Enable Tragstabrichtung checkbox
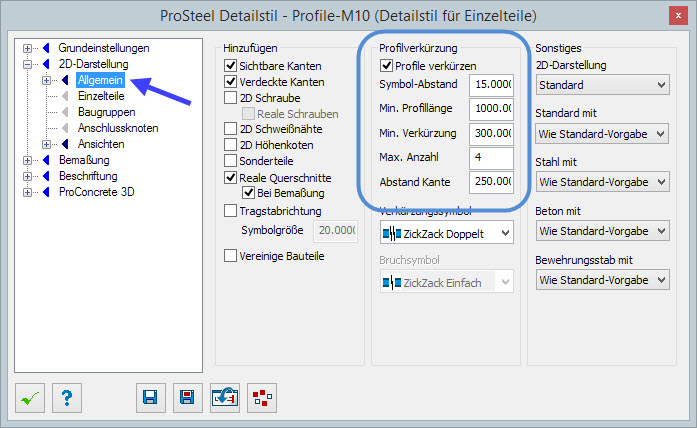 pos(230,211)
